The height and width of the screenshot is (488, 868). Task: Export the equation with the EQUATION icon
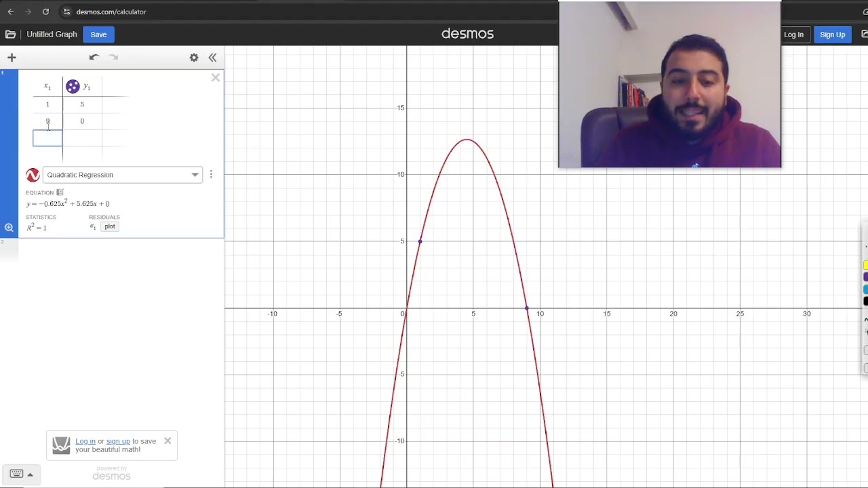pos(60,192)
